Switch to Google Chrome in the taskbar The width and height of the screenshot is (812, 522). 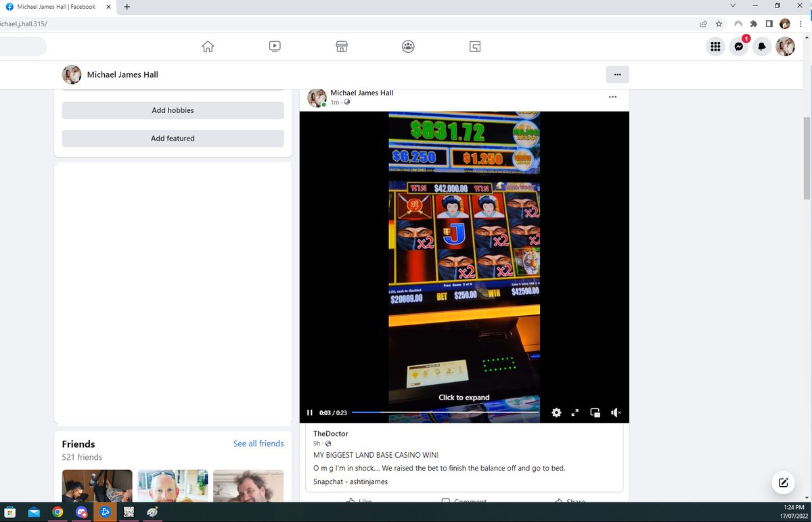pos(58,512)
